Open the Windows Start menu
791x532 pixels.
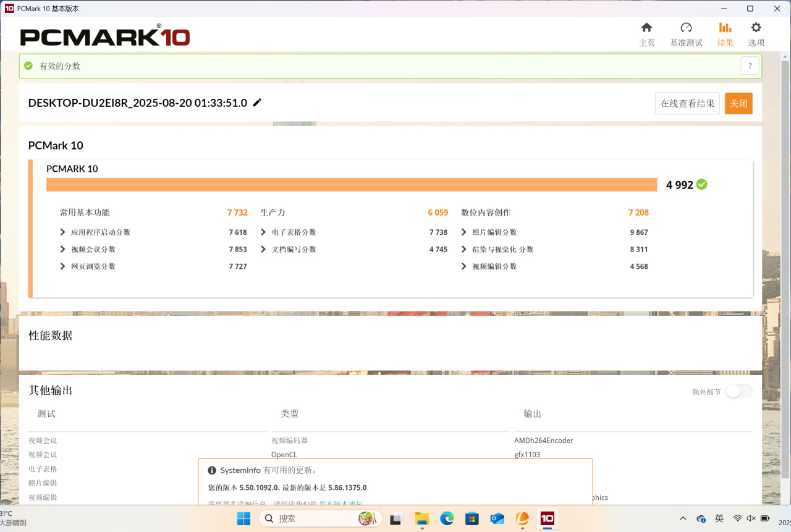243,518
